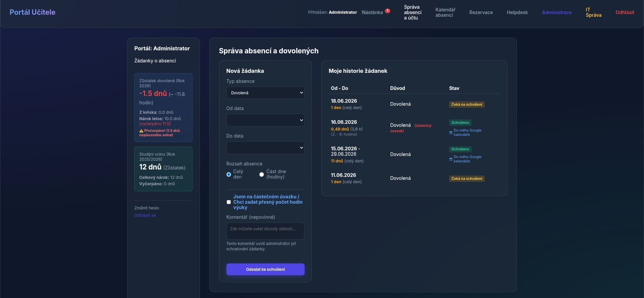This screenshot has width=644, height=298.
Task: Click the Google calendar link for 16.06.2026
Action: (468, 133)
